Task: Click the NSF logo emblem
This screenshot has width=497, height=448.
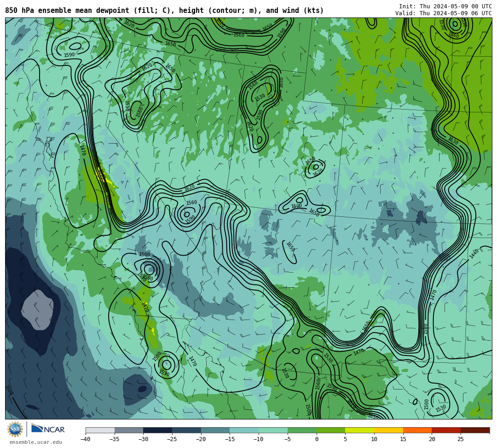Action: click(15, 429)
